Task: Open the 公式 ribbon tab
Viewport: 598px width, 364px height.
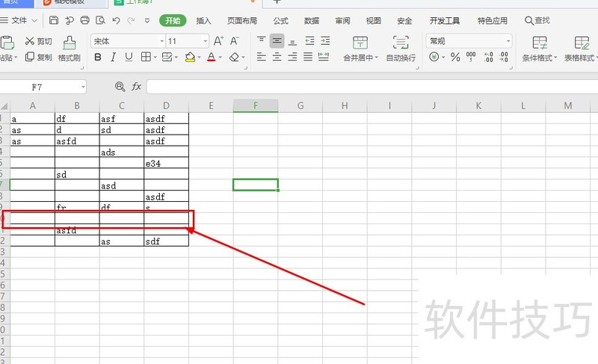Action: [x=281, y=21]
